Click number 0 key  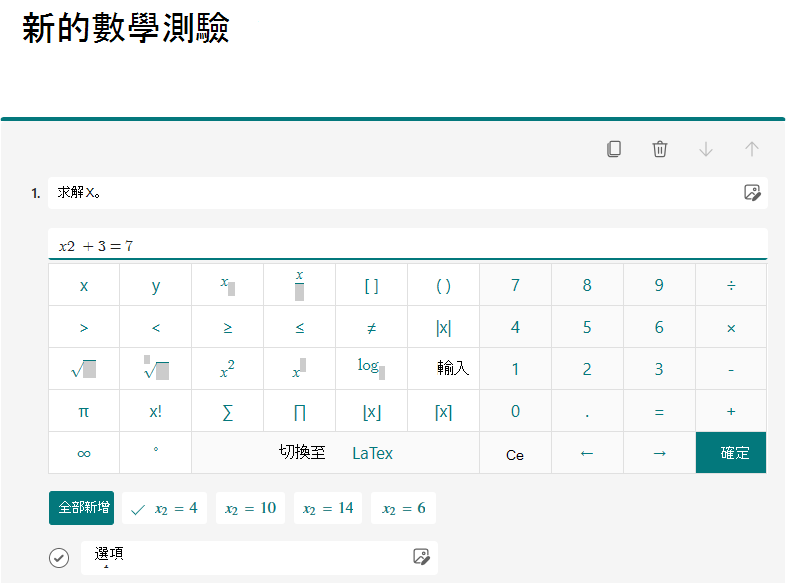coord(515,411)
